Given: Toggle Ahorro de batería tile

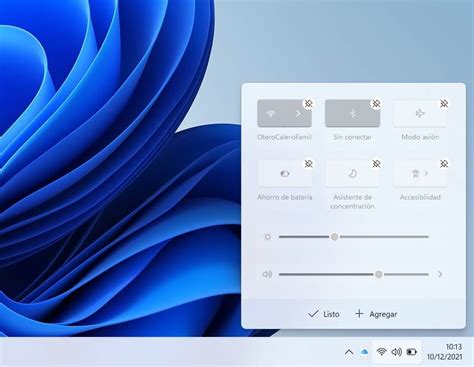Looking at the screenshot, I should point(285,174).
